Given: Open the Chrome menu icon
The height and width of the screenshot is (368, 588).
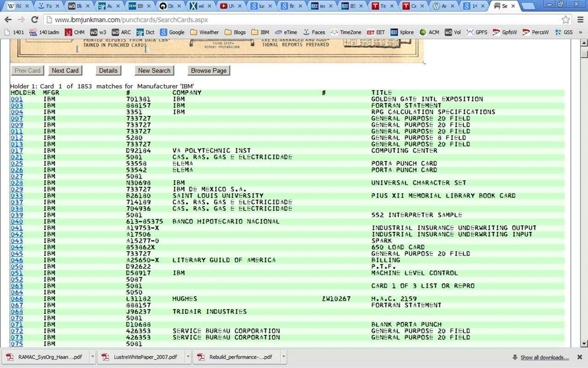Looking at the screenshot, I should point(579,19).
